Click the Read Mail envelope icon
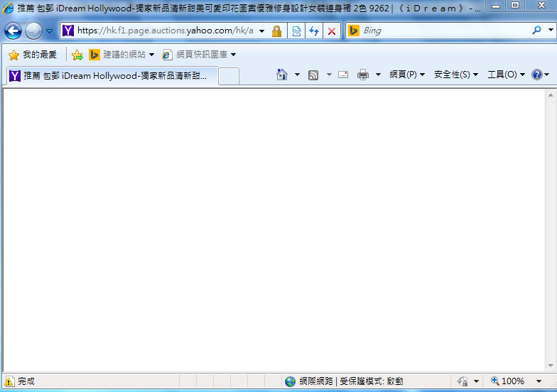The height and width of the screenshot is (392, 557). (343, 75)
